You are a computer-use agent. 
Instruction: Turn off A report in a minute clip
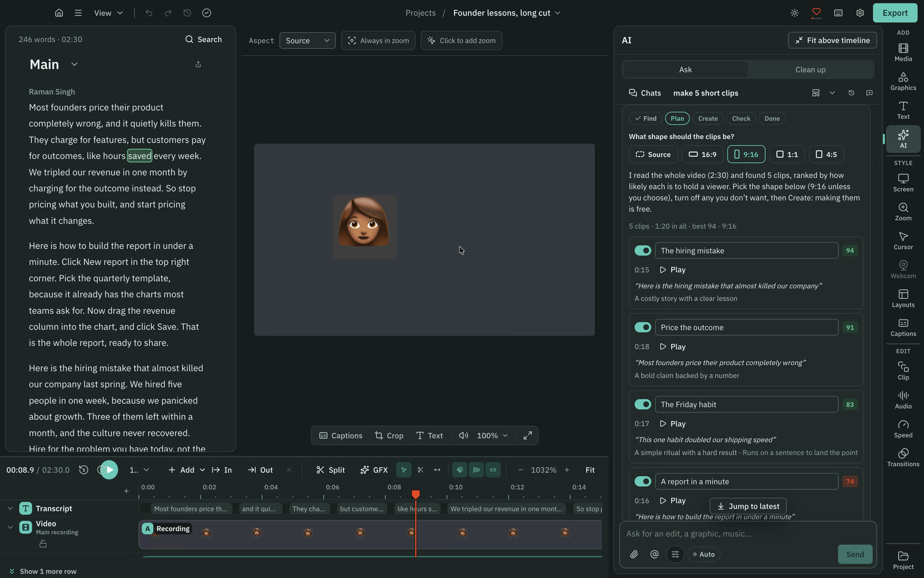[643, 481]
